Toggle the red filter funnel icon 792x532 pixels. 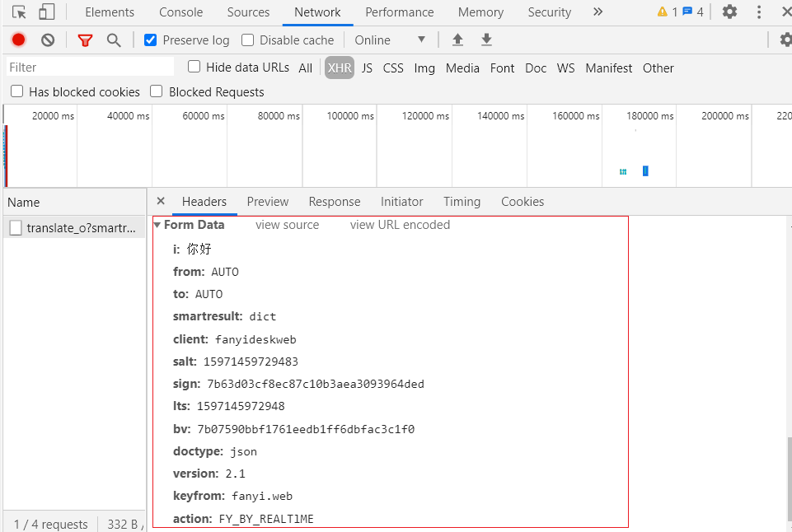pyautogui.click(x=85, y=40)
